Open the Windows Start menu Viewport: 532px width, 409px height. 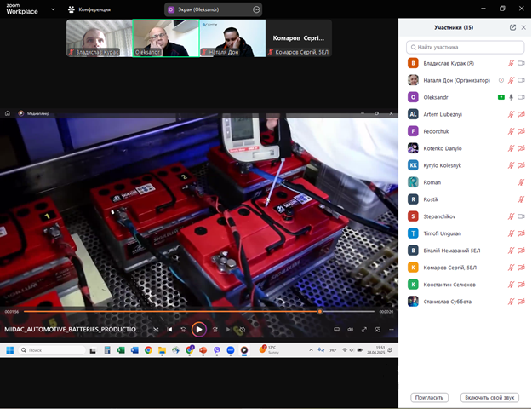pos(10,350)
